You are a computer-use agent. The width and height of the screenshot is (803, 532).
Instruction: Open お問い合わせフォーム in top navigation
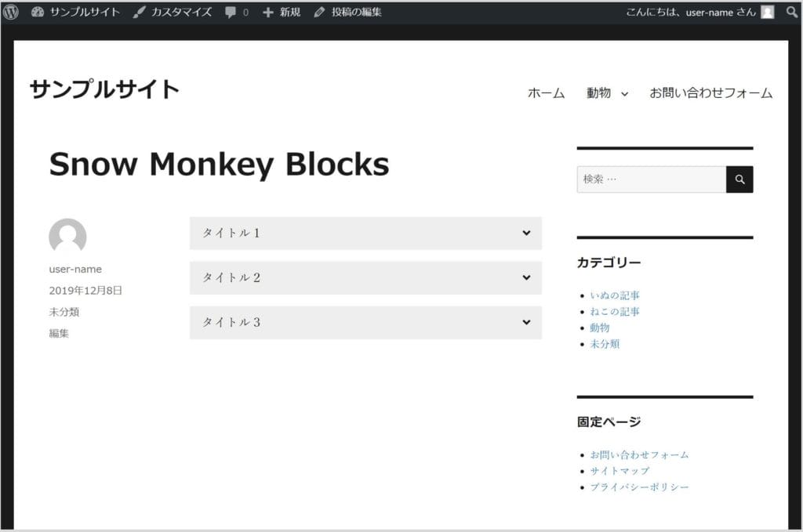[x=710, y=93]
